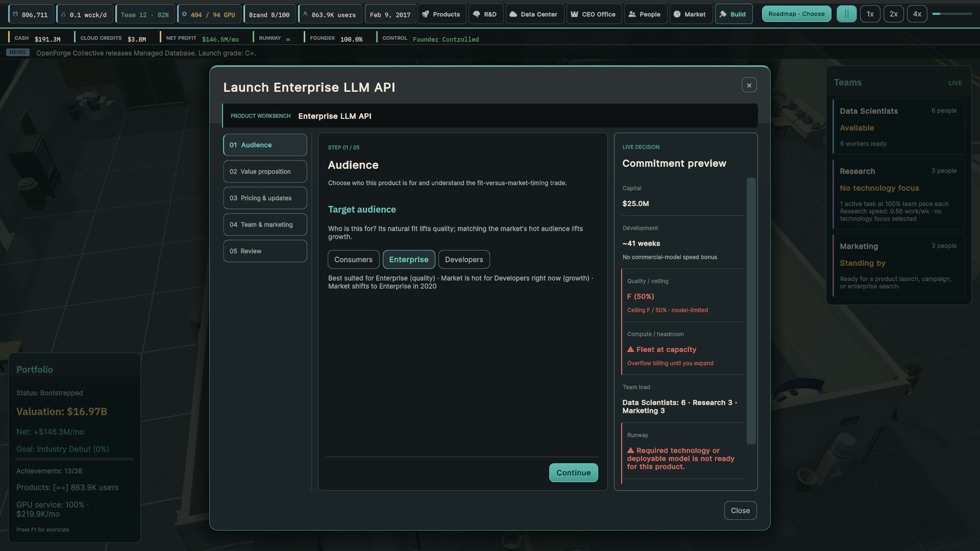The width and height of the screenshot is (980, 551).
Task: Adjust the speed slider in top bar
Action: tap(952, 14)
